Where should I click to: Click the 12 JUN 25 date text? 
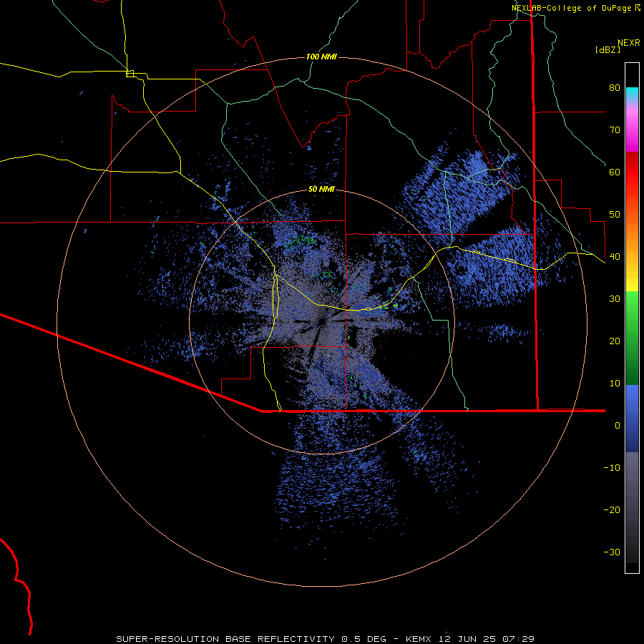469,639
